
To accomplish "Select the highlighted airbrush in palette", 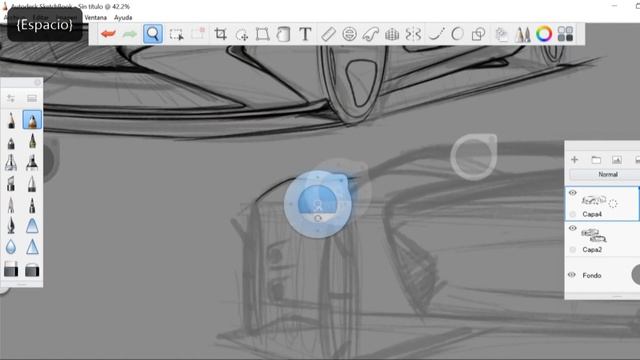I will tap(32, 120).
